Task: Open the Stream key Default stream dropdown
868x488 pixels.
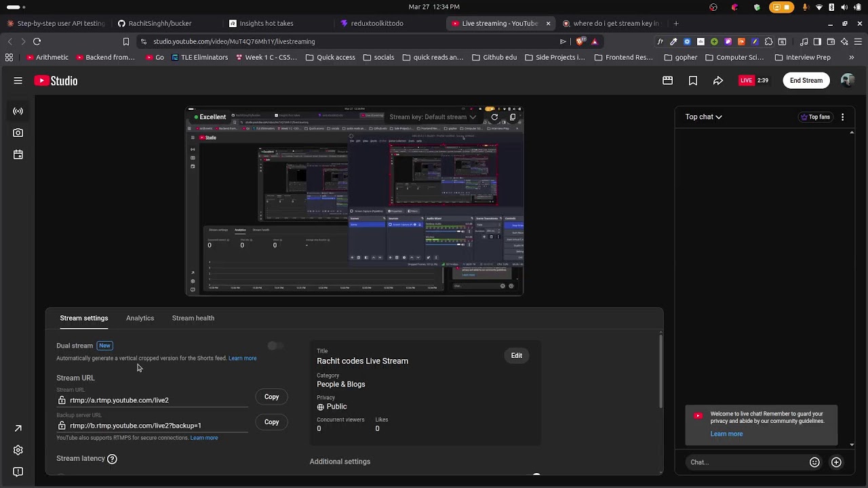Action: pos(433,117)
